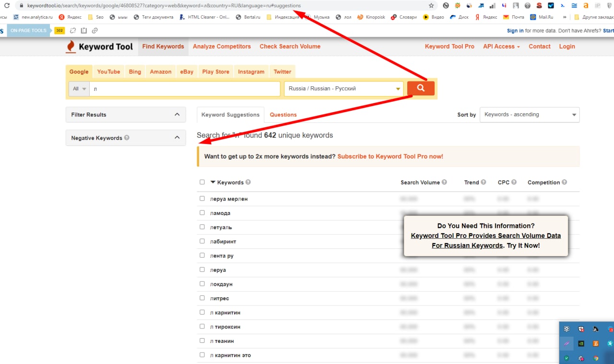Image resolution: width=614 pixels, height=364 pixels.
Task: Click the CPC column help icon
Action: pyautogui.click(x=514, y=182)
